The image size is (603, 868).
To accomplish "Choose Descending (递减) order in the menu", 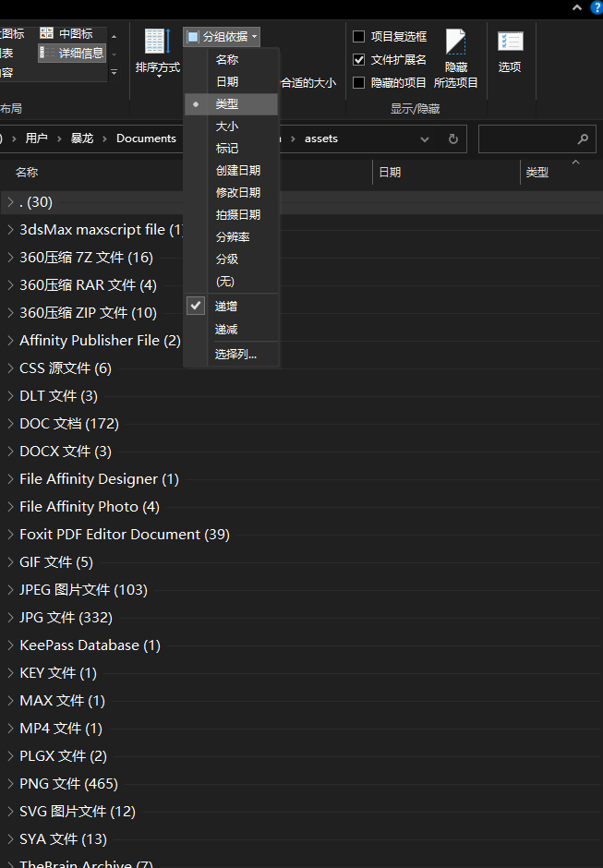I will click(x=232, y=330).
